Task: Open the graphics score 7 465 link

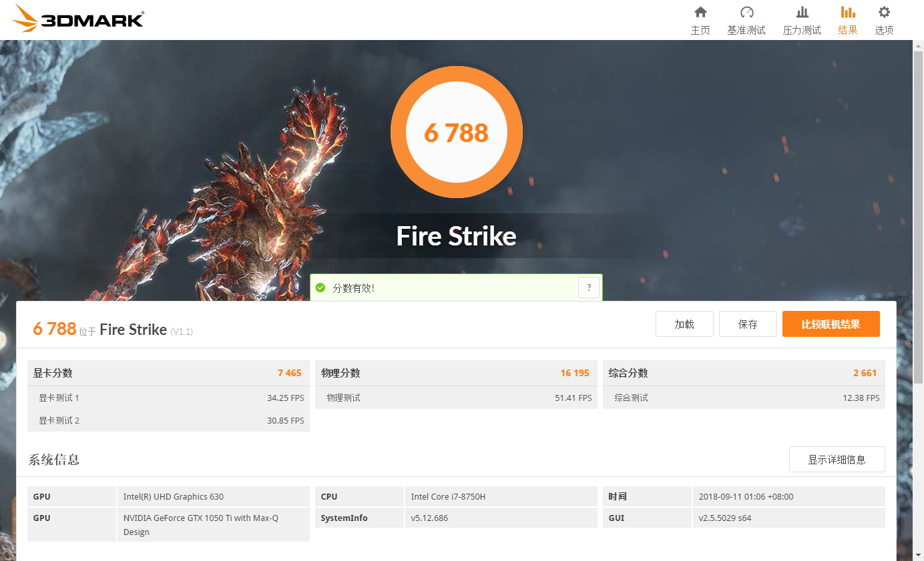Action: tap(289, 373)
